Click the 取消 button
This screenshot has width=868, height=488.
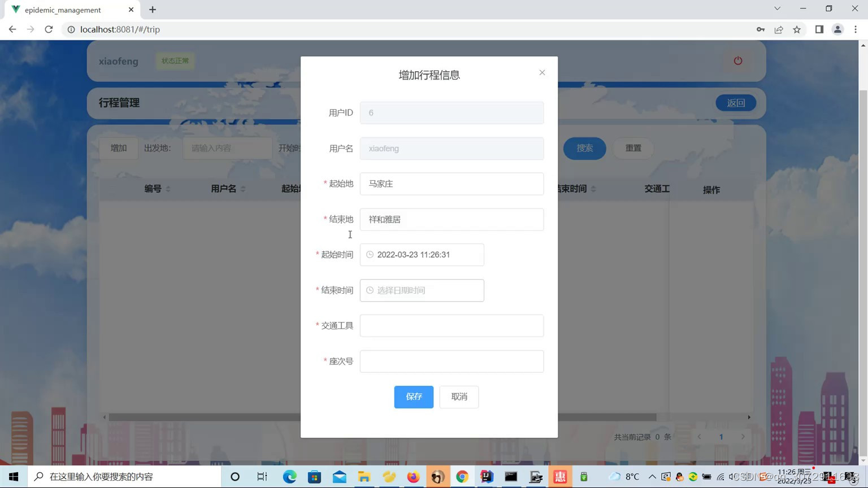pos(459,396)
